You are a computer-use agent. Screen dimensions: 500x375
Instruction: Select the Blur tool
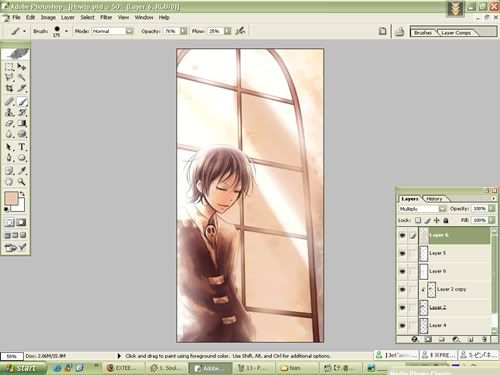tap(9, 134)
